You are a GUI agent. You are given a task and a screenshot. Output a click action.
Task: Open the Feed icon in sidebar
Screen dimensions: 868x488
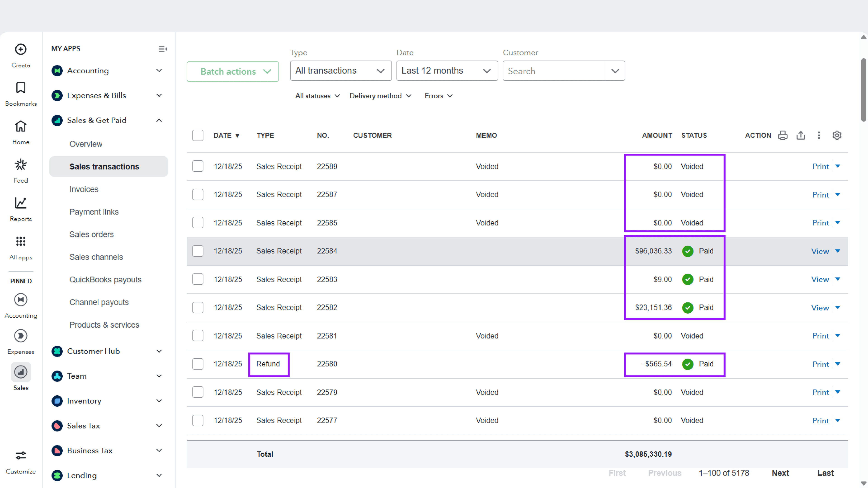21,165
